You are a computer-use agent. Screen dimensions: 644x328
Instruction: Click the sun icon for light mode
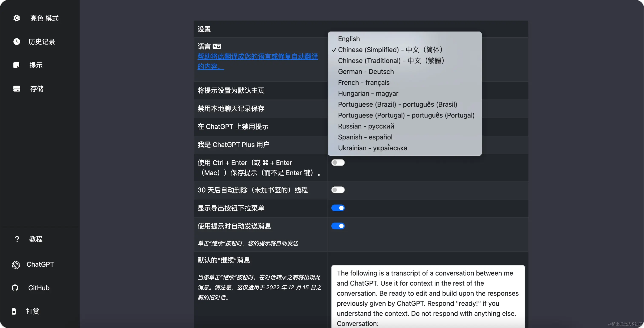click(17, 18)
